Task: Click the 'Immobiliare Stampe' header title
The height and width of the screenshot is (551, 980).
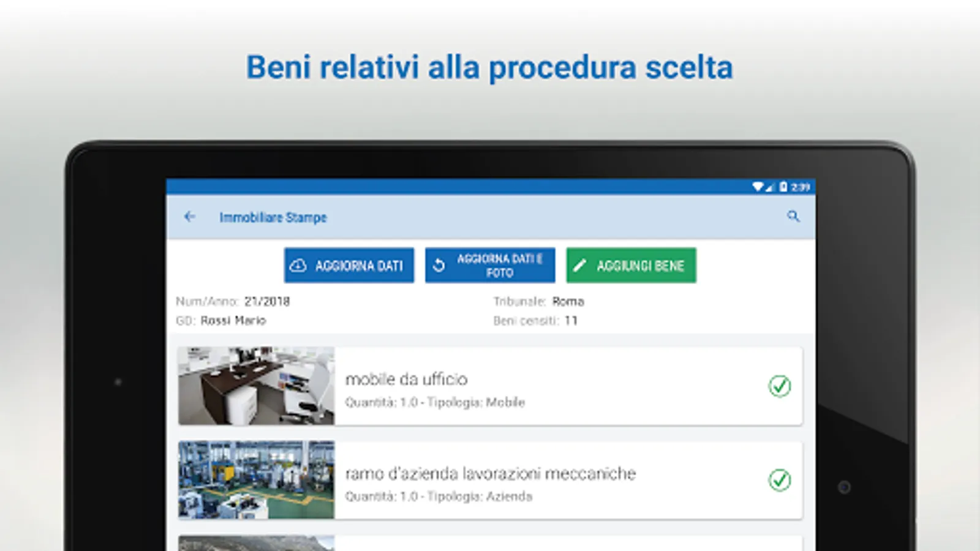Action: pyautogui.click(x=273, y=217)
